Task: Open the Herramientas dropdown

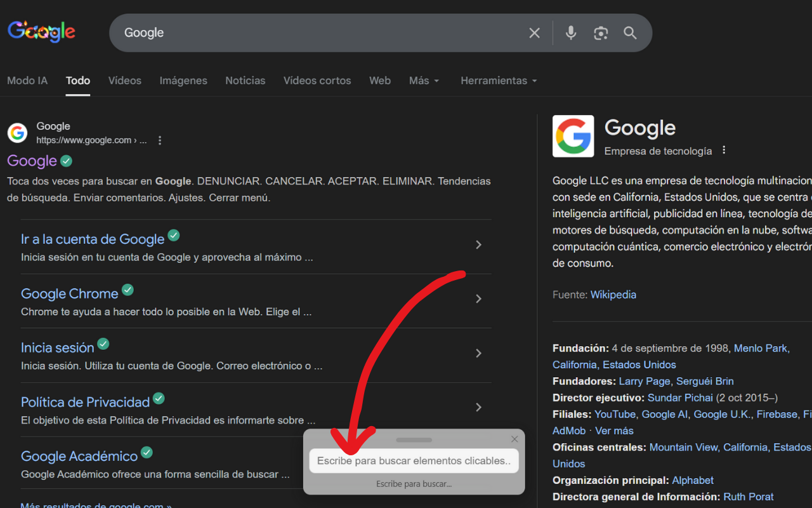Action: click(499, 81)
